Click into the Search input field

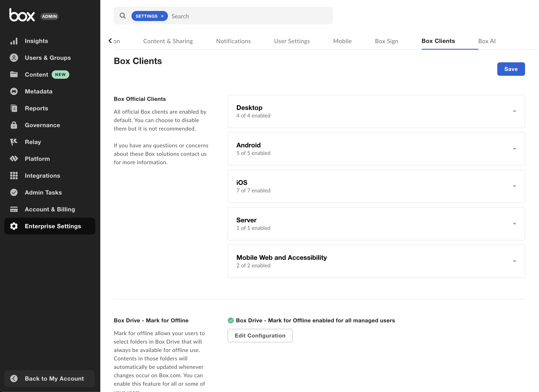click(x=249, y=16)
